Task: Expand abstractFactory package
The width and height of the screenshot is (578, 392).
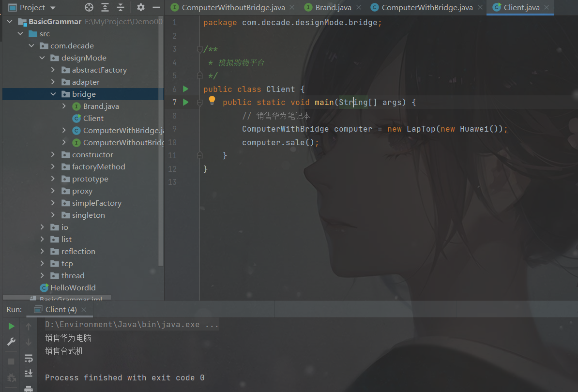Action: click(53, 70)
